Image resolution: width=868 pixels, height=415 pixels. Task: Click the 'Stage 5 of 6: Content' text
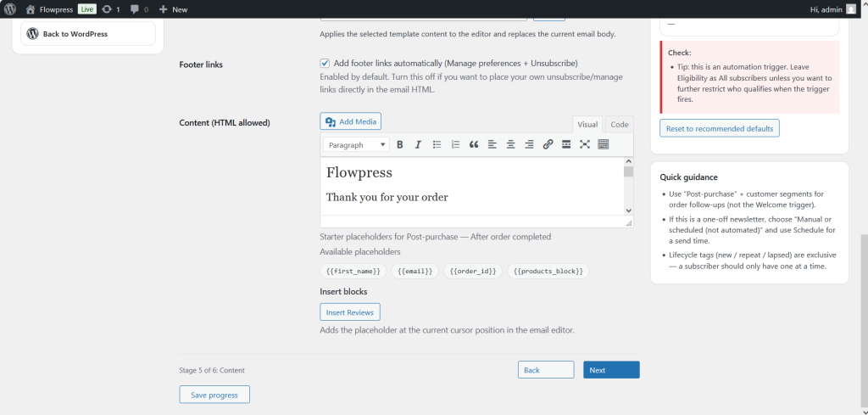click(211, 370)
